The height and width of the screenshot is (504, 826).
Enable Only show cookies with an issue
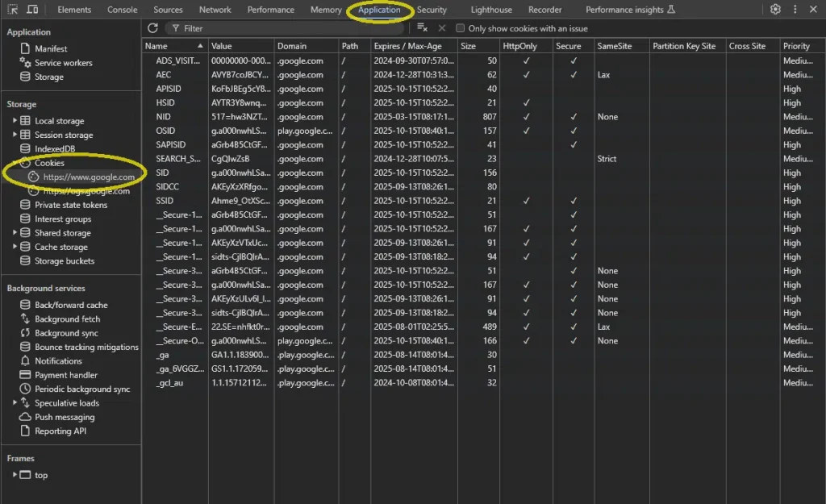[x=461, y=28]
